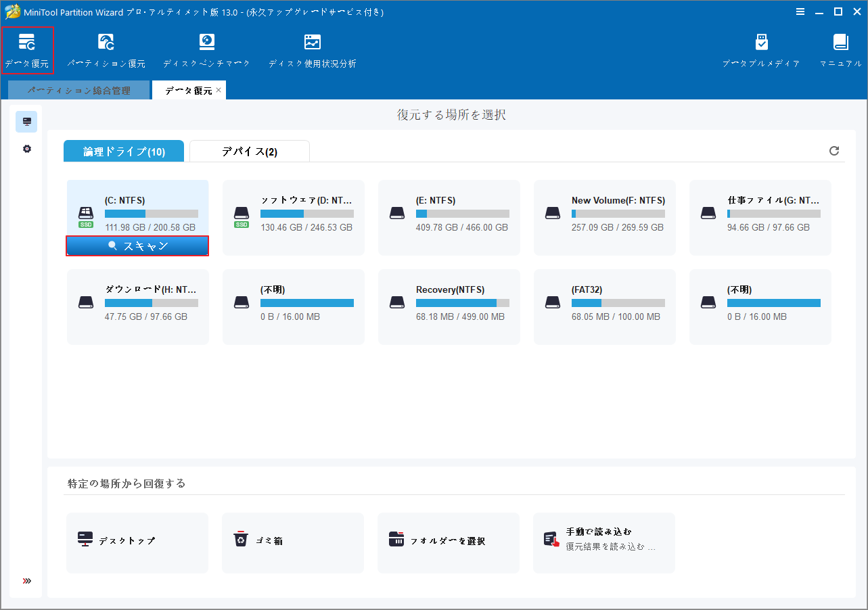The height and width of the screenshot is (610, 868).
Task: Select the ソフトウェア(D:) drive tile
Action: tap(293, 216)
